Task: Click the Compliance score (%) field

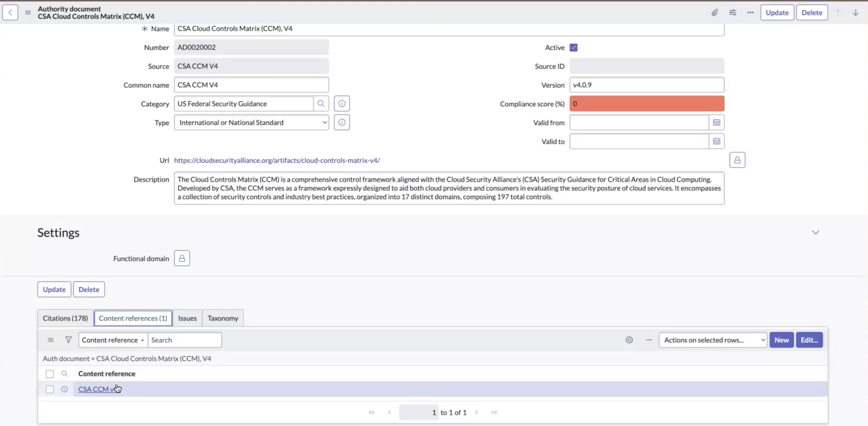Action: tap(647, 103)
